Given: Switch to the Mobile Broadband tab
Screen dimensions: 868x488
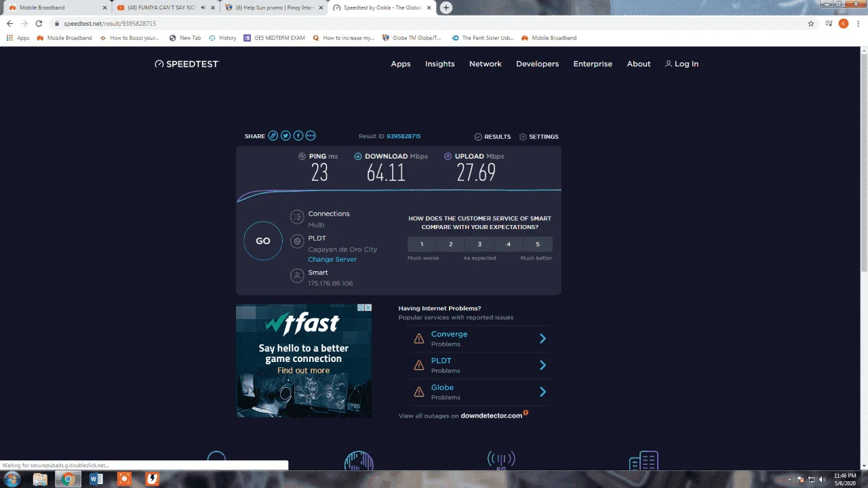Looking at the screenshot, I should (x=57, y=7).
